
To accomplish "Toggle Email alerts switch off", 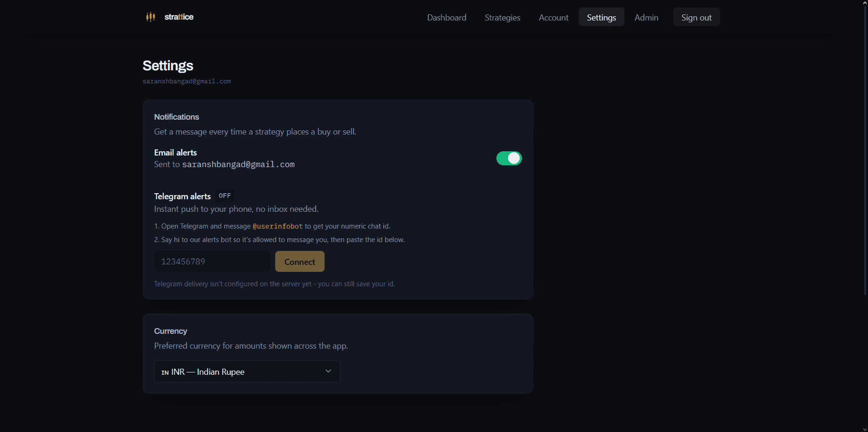I will click(509, 158).
